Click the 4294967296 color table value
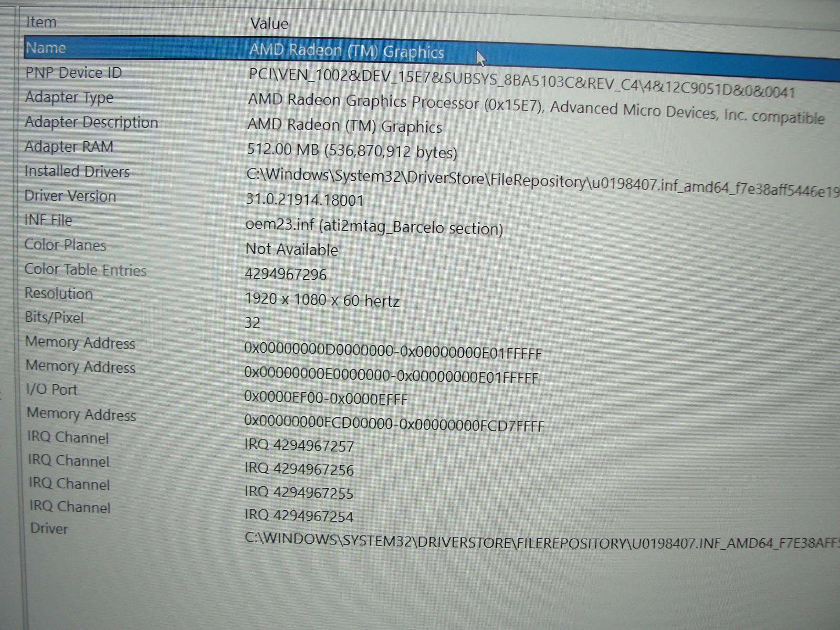Screen dimensions: 840x630 tap(286, 274)
